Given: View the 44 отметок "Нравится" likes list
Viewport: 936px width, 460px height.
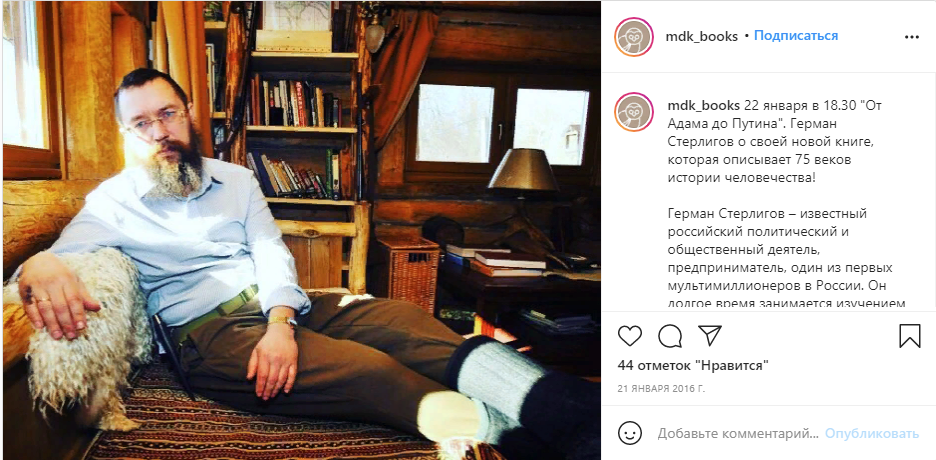Looking at the screenshot, I should pyautogui.click(x=692, y=365).
